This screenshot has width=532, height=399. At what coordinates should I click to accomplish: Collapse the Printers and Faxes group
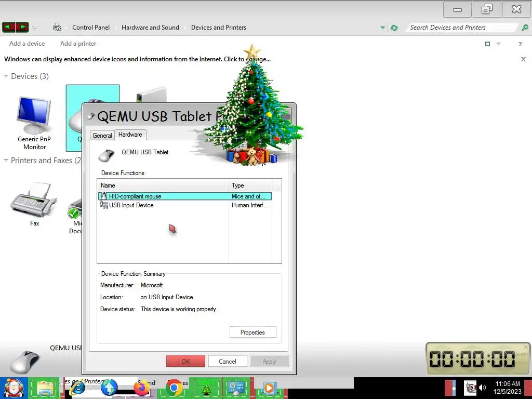[6, 160]
